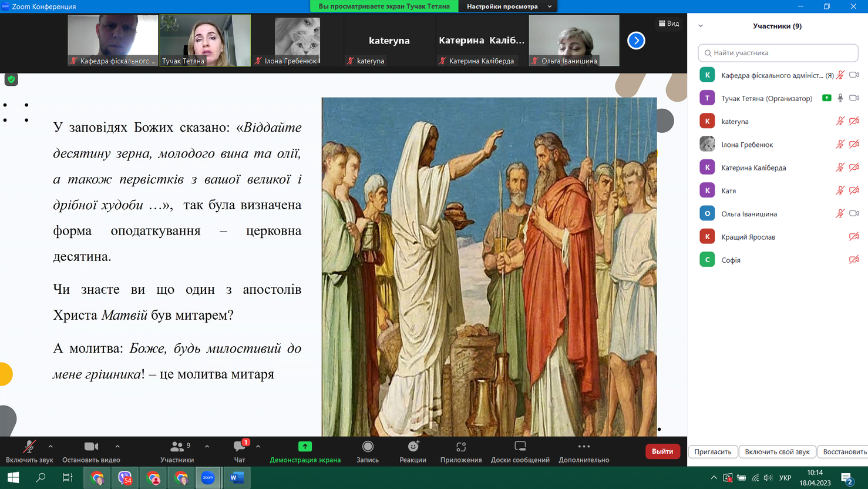Click the red Выйти button
The height and width of the screenshot is (489, 868).
662,451
